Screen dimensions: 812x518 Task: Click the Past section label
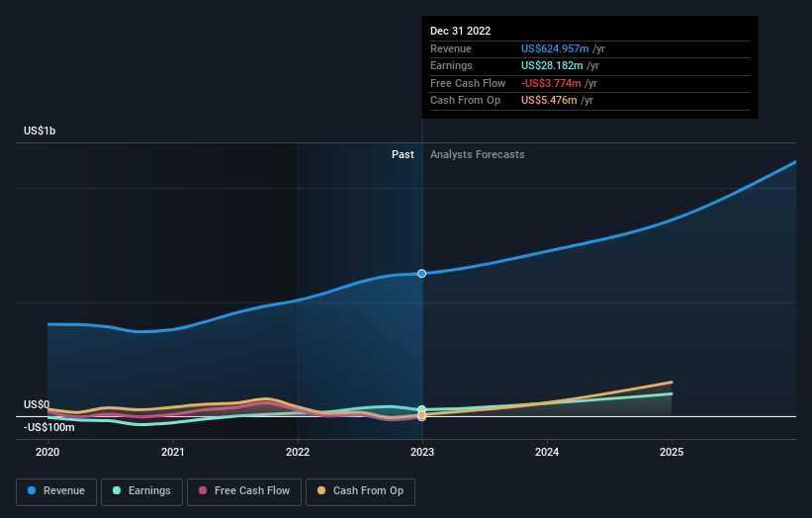(x=403, y=155)
